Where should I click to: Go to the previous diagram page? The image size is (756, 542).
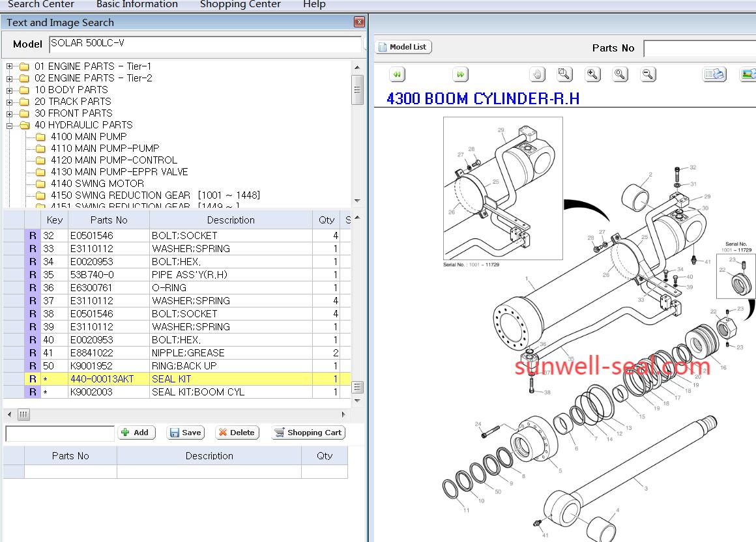[397, 74]
